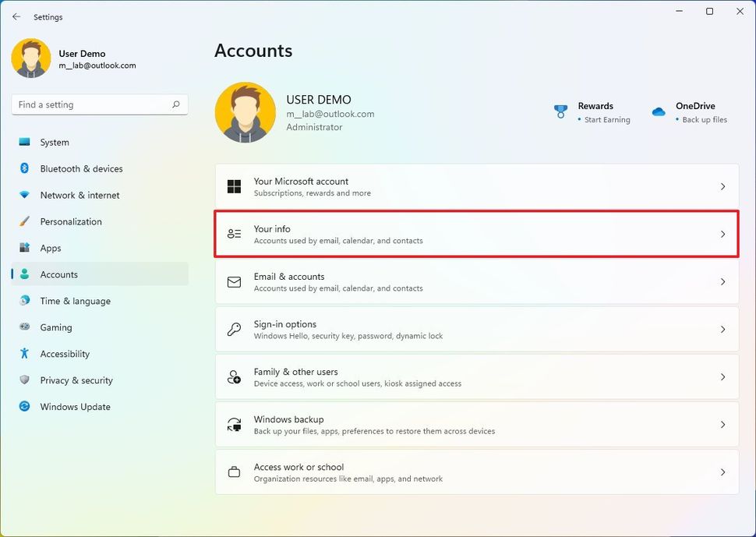Click the Start Earning rewards link

point(607,120)
